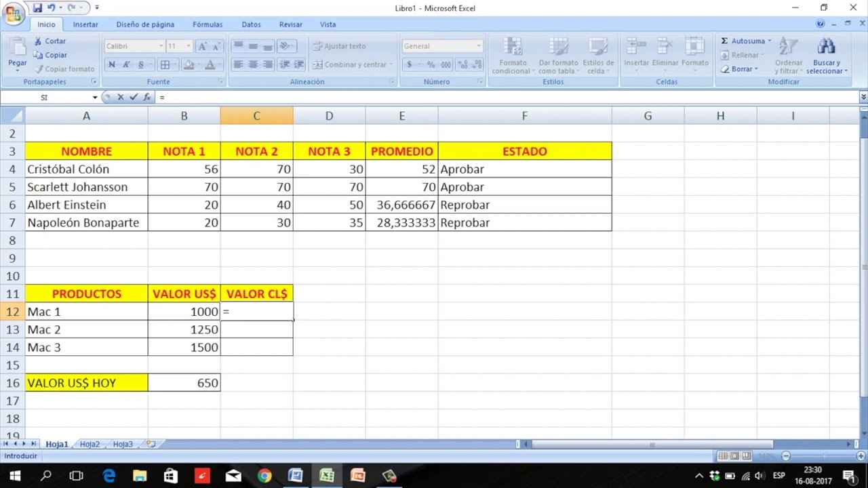Apply cell borders button
The height and width of the screenshot is (488, 868).
pyautogui.click(x=165, y=65)
